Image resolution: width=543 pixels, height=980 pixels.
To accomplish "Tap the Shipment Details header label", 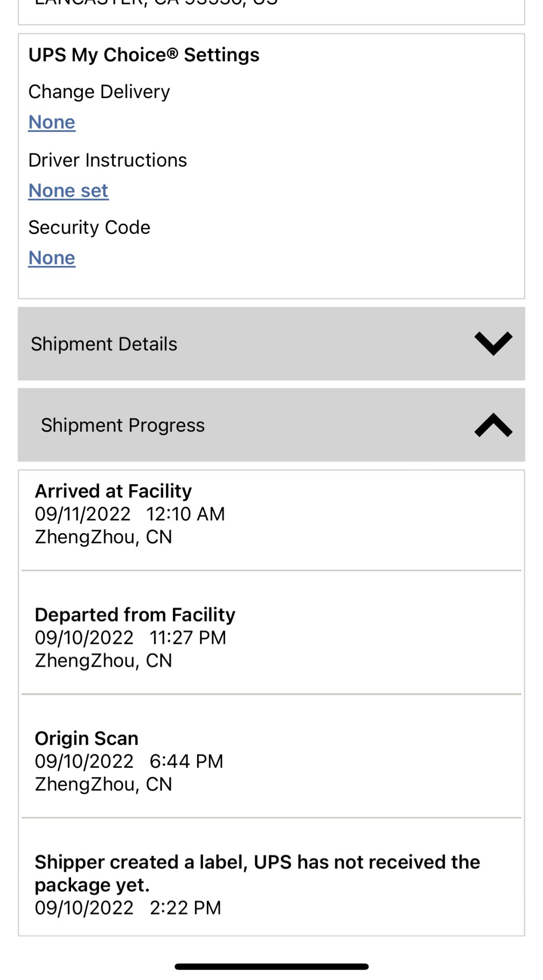I will 104,344.
